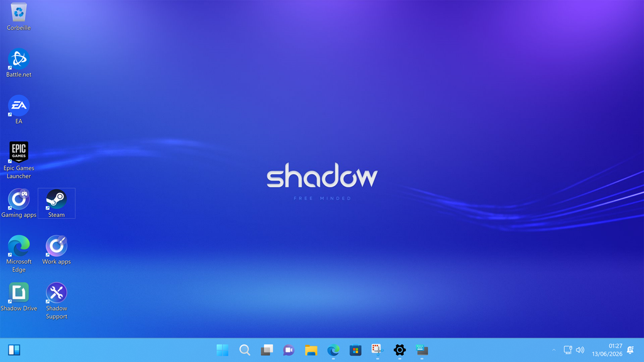Open the clock showing 01:27 13/06/2026
644x362 pixels.
tap(607, 350)
